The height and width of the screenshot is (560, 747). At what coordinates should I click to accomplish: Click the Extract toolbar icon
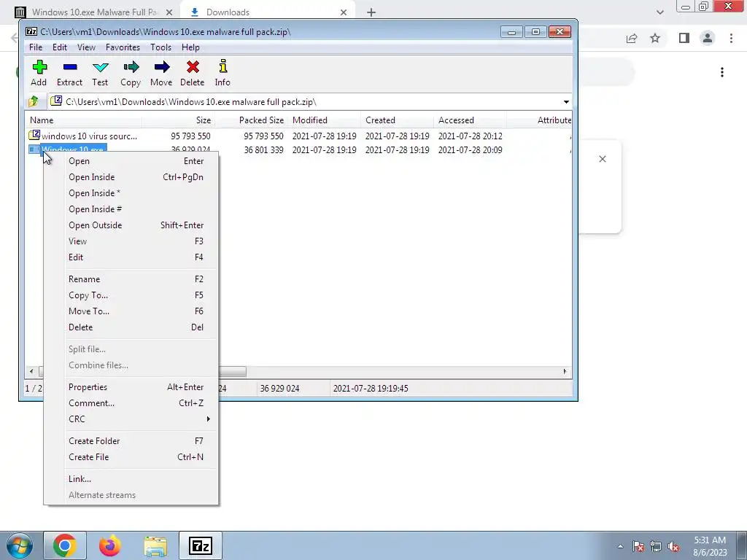click(x=69, y=73)
